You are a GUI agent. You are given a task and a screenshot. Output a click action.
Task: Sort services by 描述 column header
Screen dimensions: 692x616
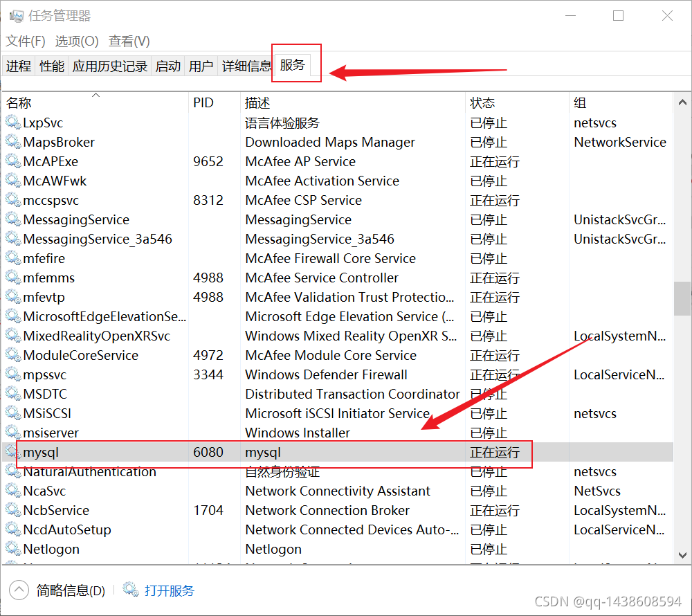pos(353,102)
